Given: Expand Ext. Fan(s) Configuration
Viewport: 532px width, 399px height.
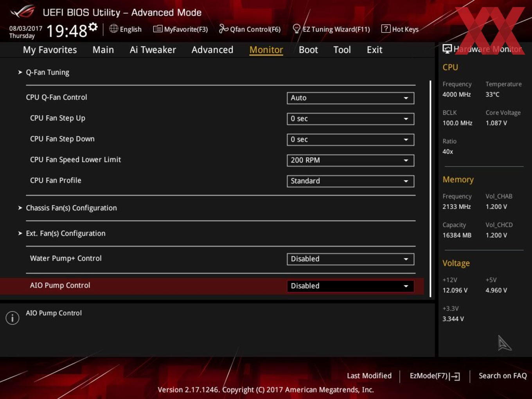Looking at the screenshot, I should [x=66, y=234].
